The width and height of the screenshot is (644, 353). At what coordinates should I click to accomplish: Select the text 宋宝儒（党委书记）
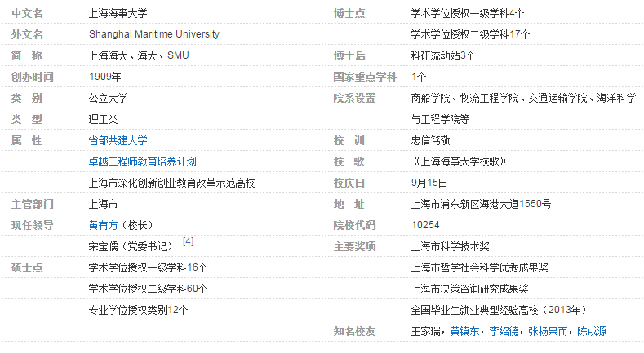(x=133, y=246)
